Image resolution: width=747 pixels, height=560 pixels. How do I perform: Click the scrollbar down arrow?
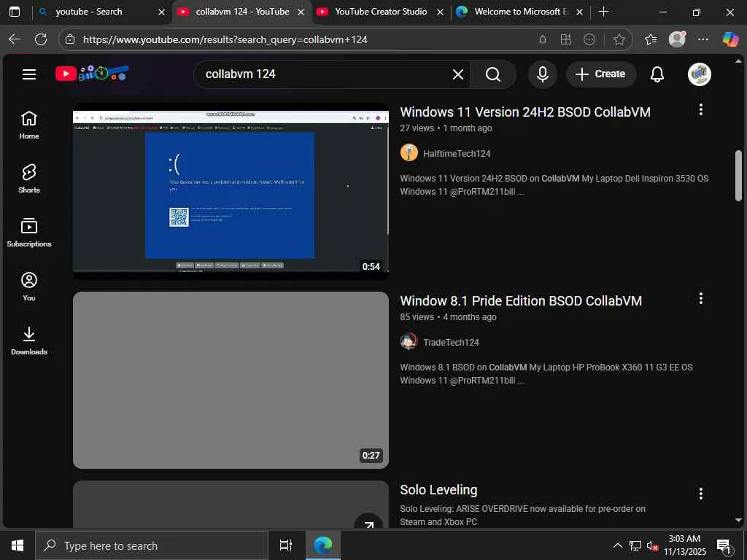point(738,521)
